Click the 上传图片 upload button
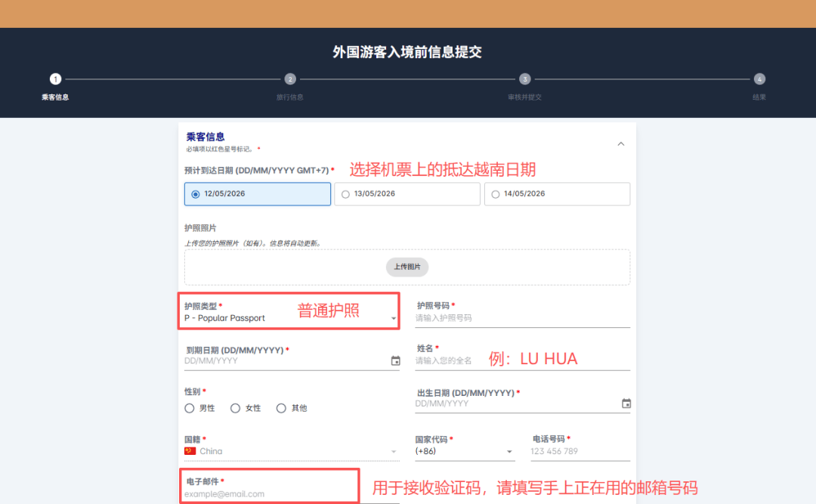The width and height of the screenshot is (816, 504). 407,267
